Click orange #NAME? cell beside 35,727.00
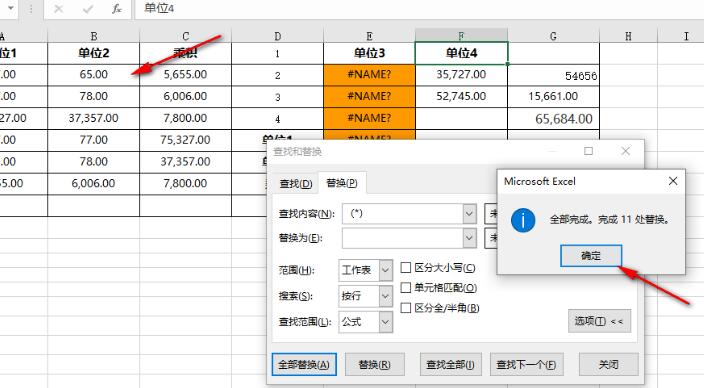This screenshot has width=704, height=388. 369,75
